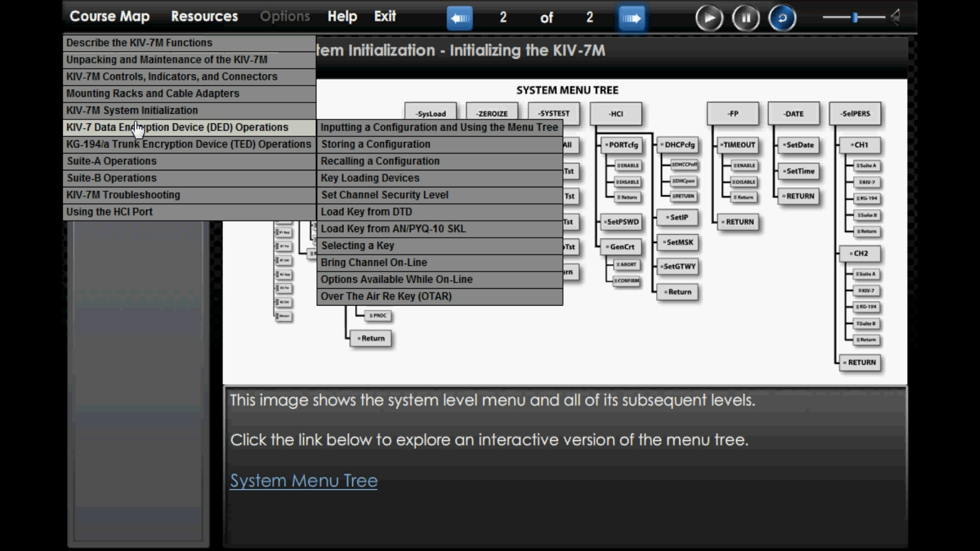Click the GenCrt node in the tree
980x551 pixels.
621,247
